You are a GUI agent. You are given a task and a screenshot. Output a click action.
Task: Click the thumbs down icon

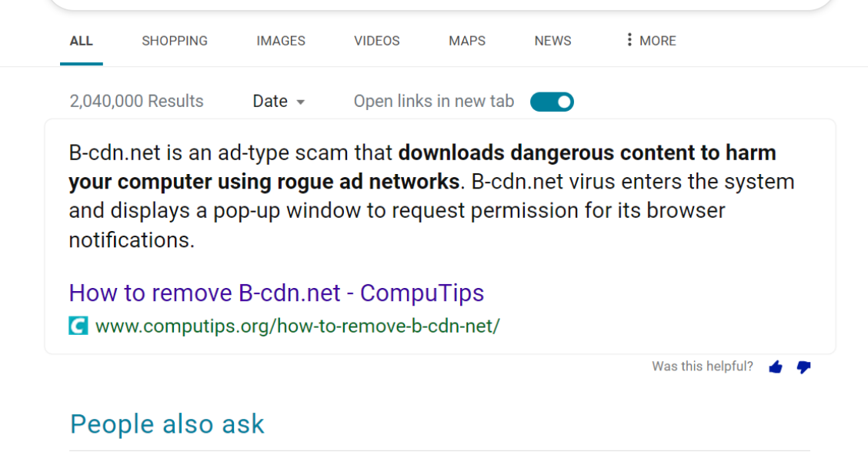pyautogui.click(x=803, y=368)
